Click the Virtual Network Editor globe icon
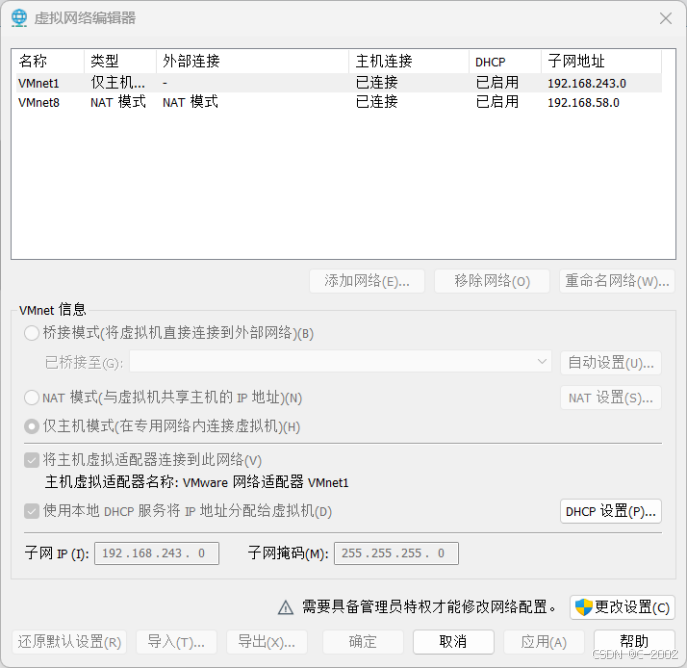This screenshot has width=688, height=668. click(19, 18)
